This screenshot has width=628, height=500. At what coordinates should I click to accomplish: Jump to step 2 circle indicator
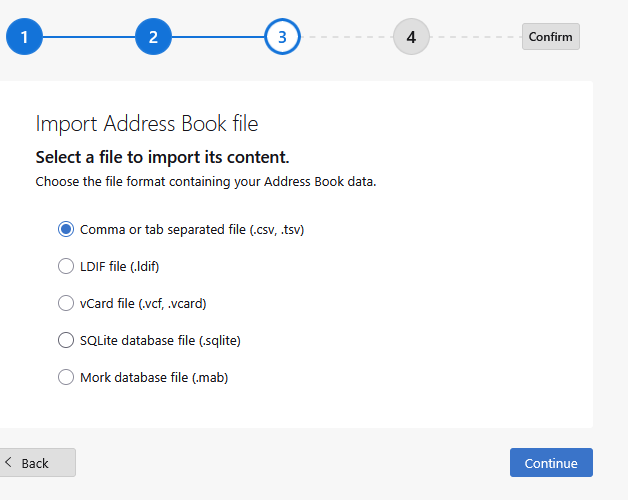153,38
